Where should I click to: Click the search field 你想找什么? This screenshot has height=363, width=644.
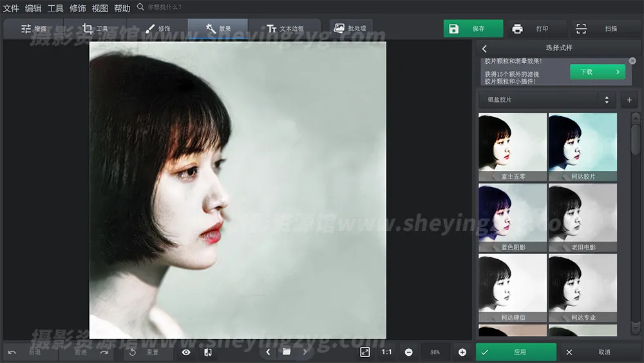pos(164,7)
